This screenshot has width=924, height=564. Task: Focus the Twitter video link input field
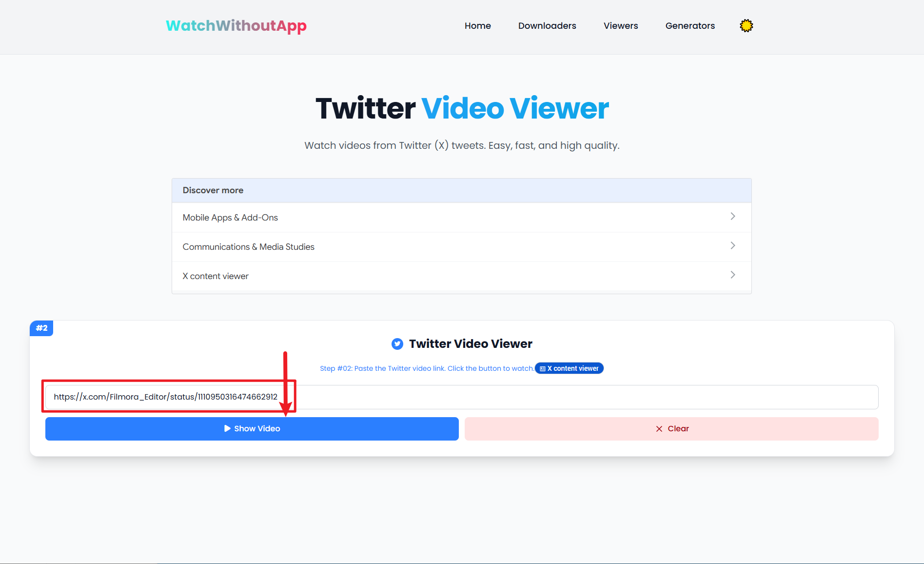pos(462,397)
